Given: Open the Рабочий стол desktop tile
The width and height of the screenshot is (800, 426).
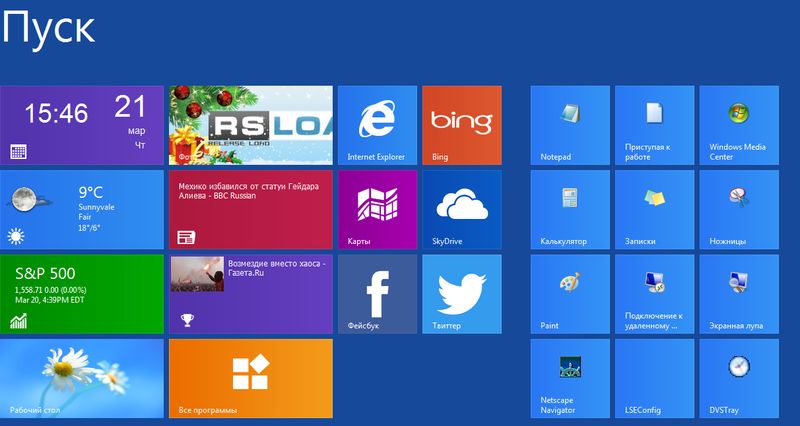Looking at the screenshot, I should tap(82, 379).
